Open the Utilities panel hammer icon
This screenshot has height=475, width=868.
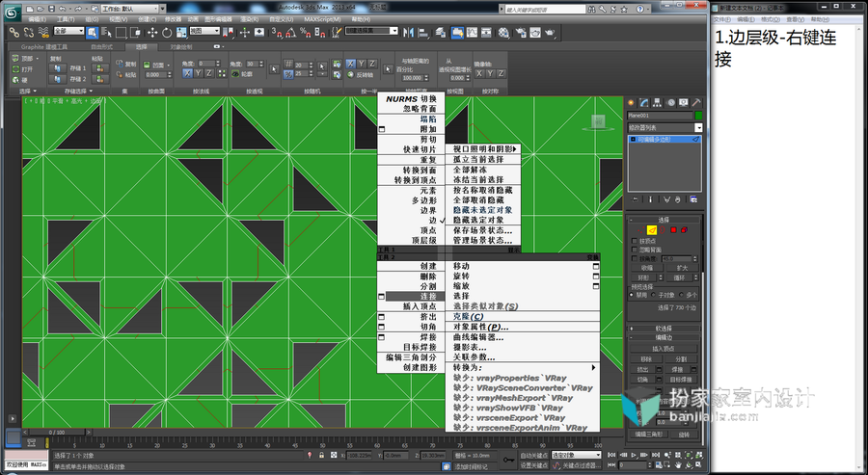tap(696, 103)
